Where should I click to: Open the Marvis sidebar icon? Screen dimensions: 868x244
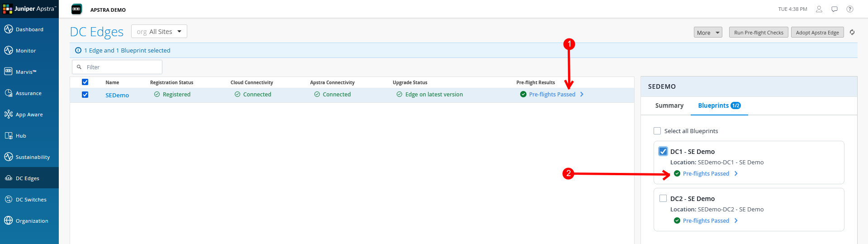tap(9, 72)
